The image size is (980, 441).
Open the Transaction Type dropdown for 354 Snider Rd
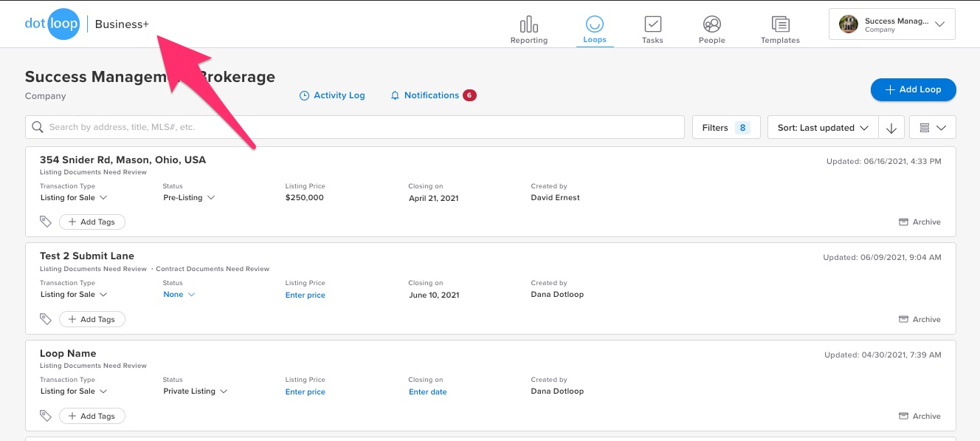tap(74, 197)
